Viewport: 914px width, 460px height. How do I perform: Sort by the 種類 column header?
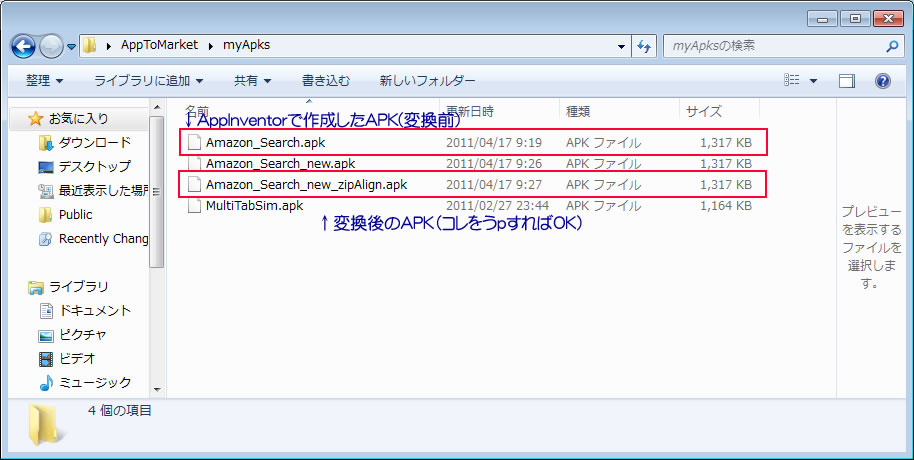click(x=619, y=111)
